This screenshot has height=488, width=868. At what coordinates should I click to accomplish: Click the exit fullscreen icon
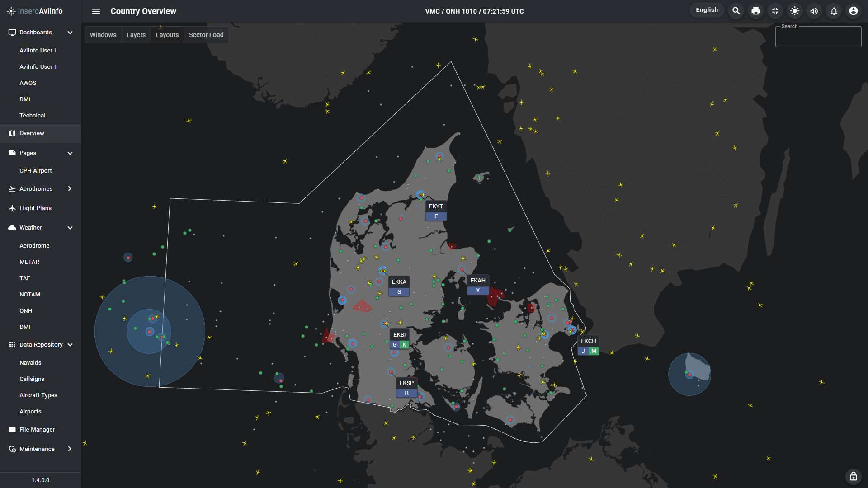click(775, 11)
